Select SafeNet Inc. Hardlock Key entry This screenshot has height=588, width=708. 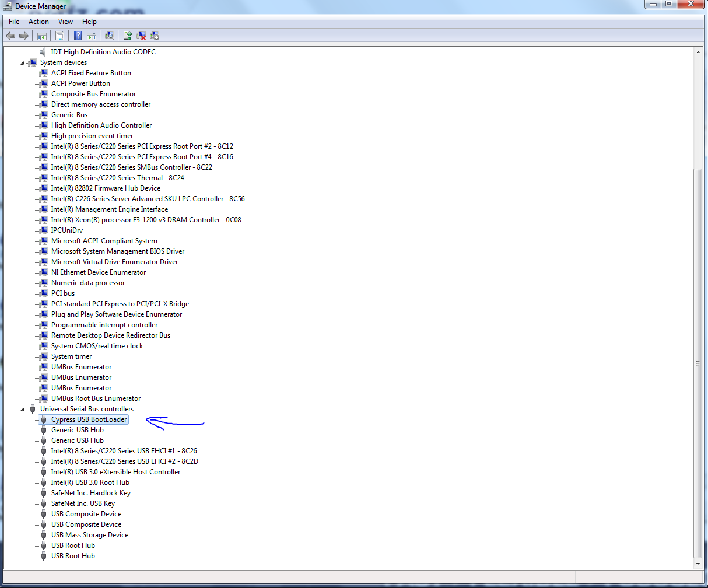click(90, 493)
